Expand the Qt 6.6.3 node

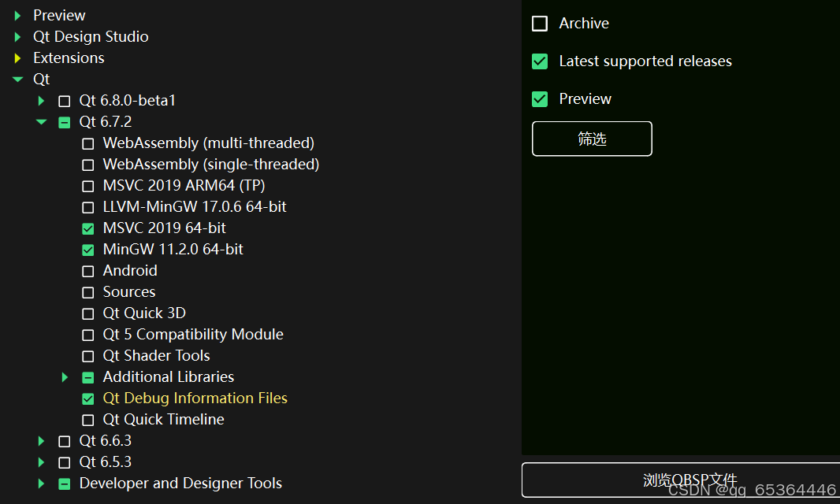41,441
